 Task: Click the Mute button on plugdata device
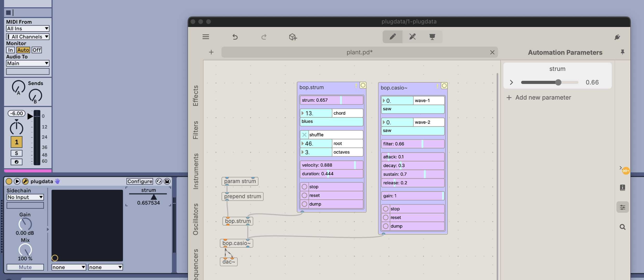tap(25, 267)
